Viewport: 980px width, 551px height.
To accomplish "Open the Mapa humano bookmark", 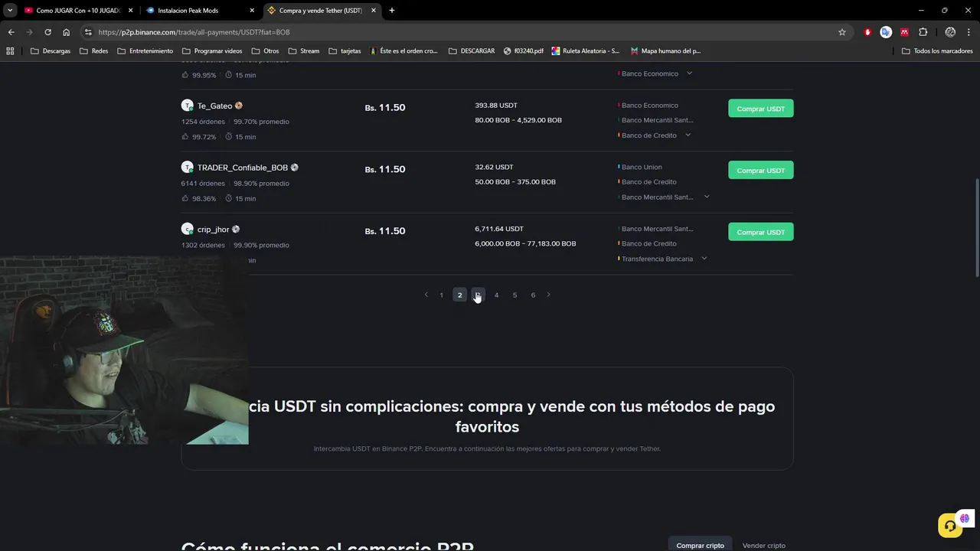I will coord(665,51).
